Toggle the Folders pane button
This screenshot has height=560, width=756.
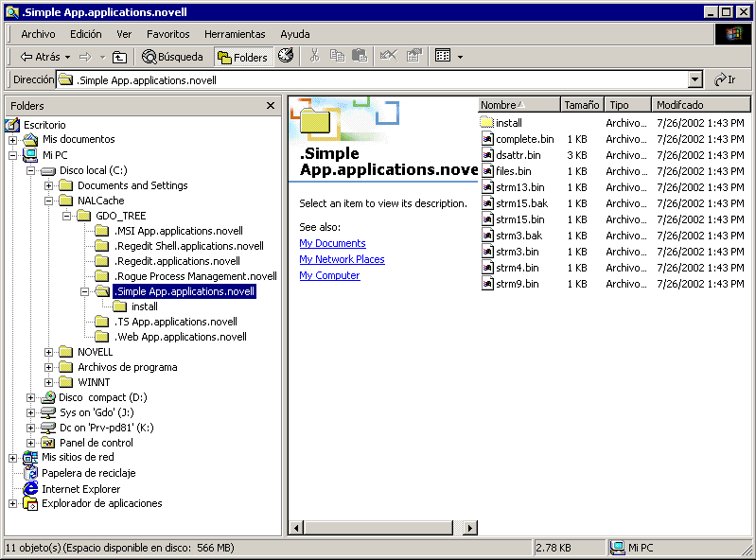(x=242, y=57)
